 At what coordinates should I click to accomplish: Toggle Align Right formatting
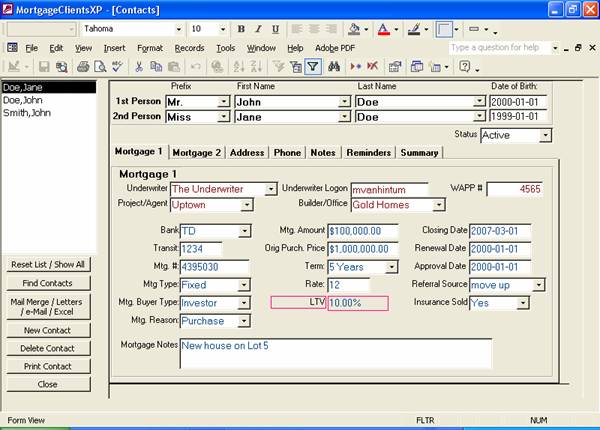click(x=331, y=29)
